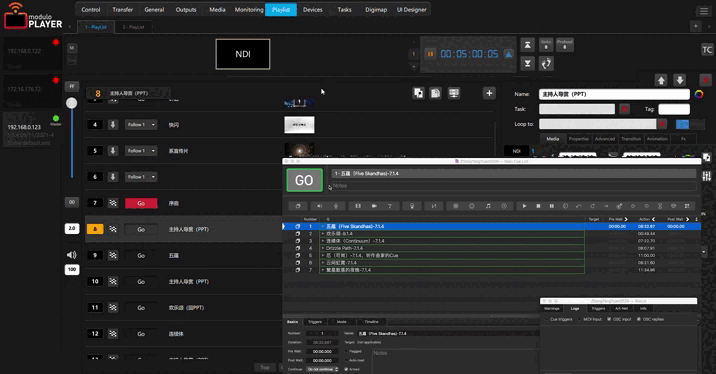Open the UI Designer menu tab
The image size is (716, 374).
(x=411, y=10)
